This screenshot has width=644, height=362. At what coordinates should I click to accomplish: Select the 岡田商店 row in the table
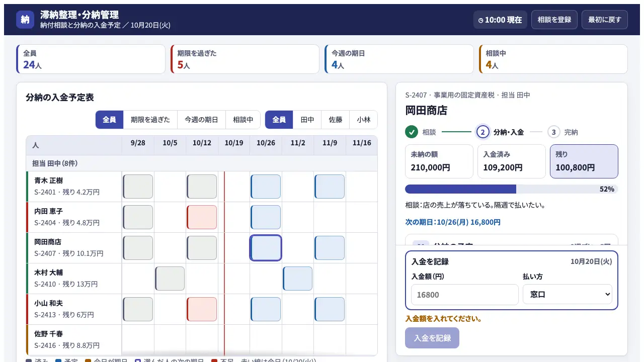point(74,248)
